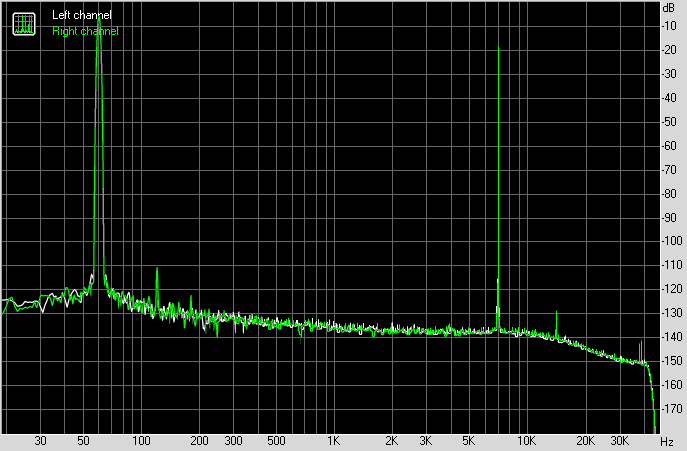The height and width of the screenshot is (451, 687).
Task: Click the '5K' frequency label
Action: click(468, 440)
